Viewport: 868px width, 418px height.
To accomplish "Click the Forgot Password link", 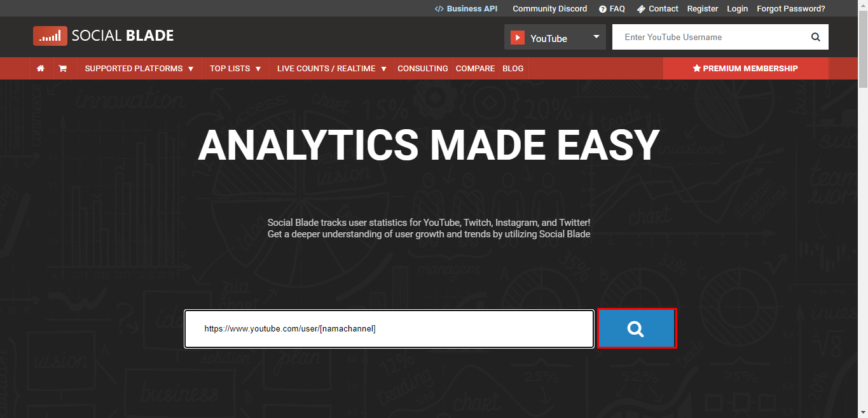I will [x=791, y=9].
